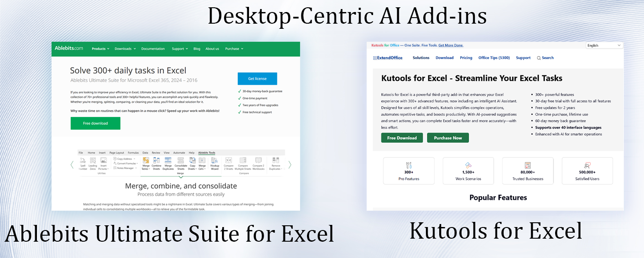
Task: Expand the Ablebits Downloads dropdown
Action: point(125,49)
